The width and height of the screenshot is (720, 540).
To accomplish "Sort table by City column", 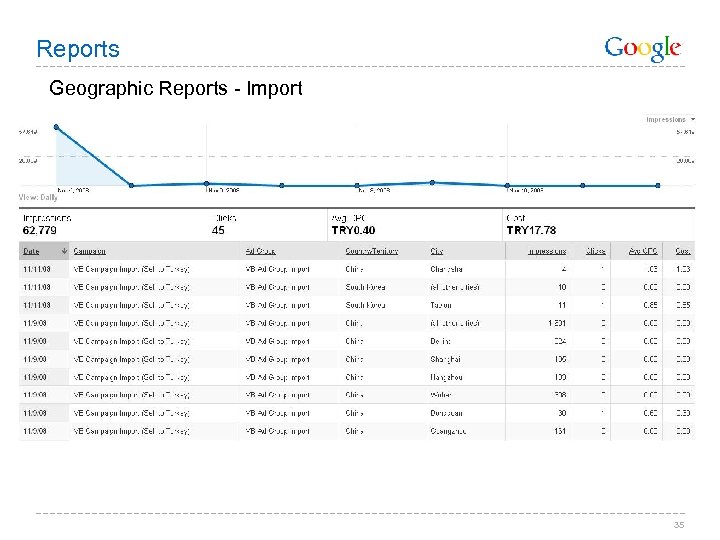I will point(437,251).
